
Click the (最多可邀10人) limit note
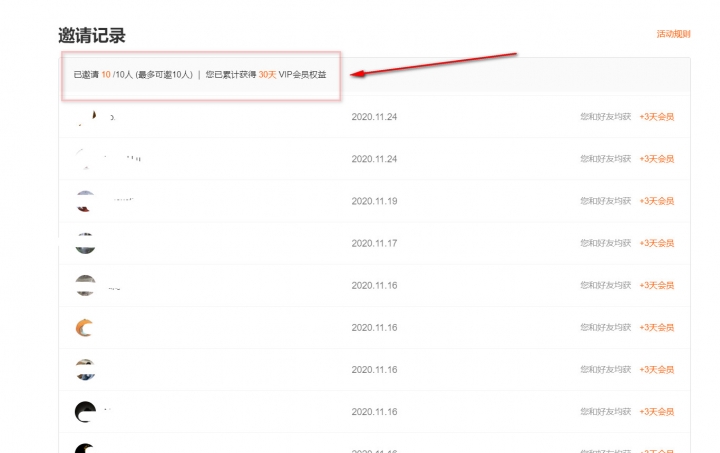click(163, 75)
